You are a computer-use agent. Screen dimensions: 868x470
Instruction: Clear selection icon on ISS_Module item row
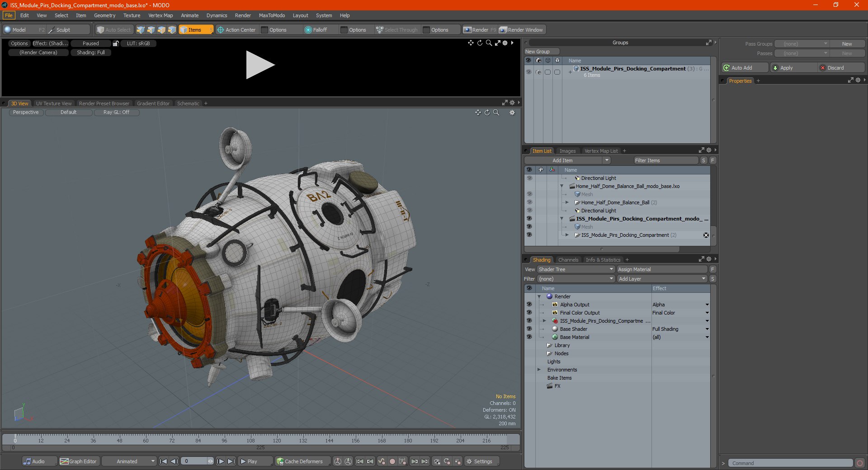(x=706, y=235)
